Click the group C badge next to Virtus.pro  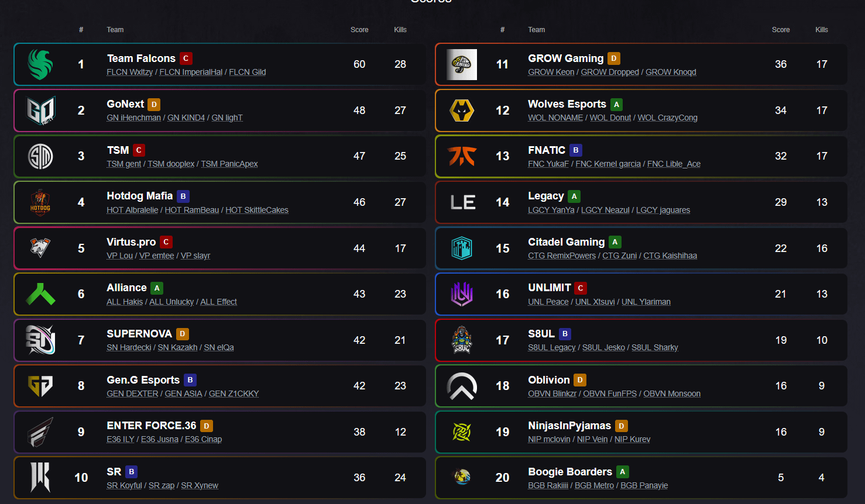point(166,242)
